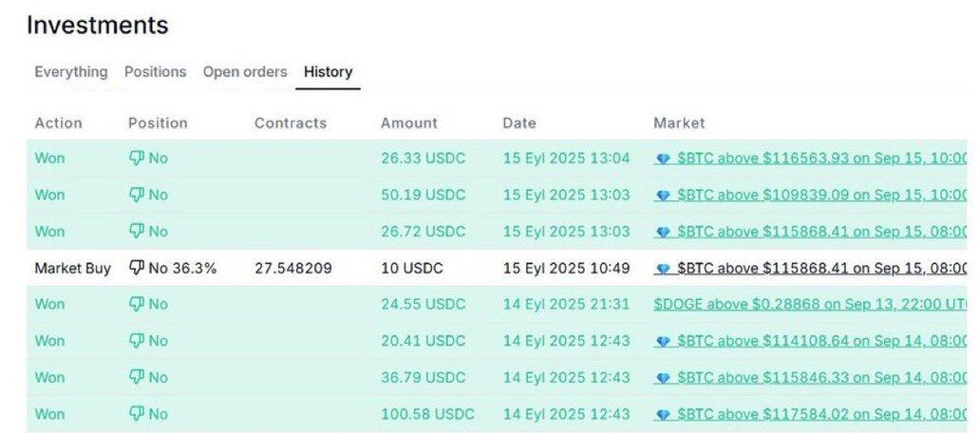Click the Market Buy action cell
The width and height of the screenshot is (980, 433).
tap(72, 269)
